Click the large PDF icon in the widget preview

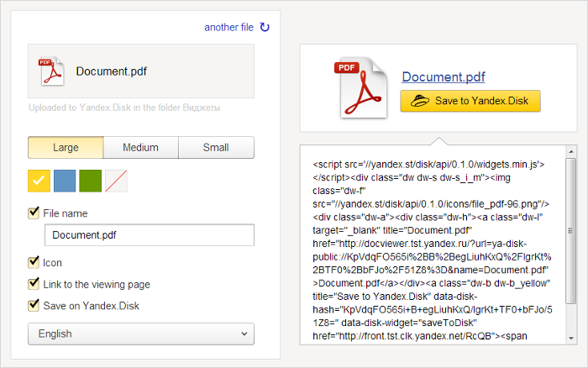coord(360,88)
